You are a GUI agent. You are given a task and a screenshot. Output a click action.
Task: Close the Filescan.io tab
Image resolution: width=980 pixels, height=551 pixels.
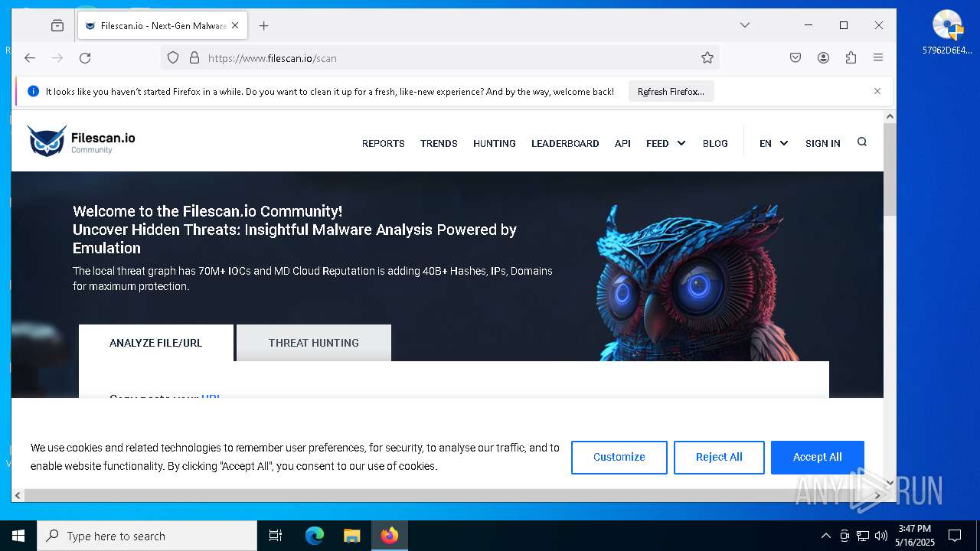pos(235,25)
